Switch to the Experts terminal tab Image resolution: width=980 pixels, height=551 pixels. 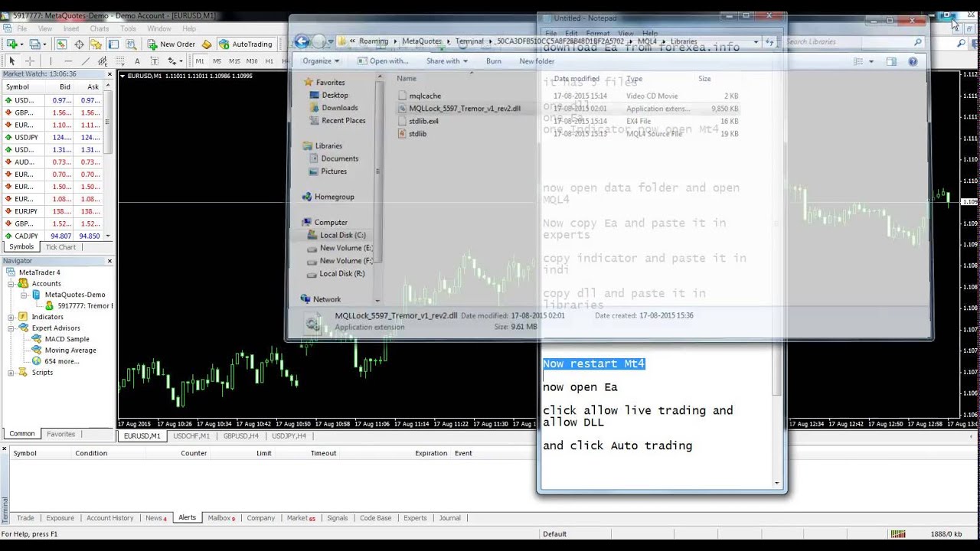coord(415,518)
